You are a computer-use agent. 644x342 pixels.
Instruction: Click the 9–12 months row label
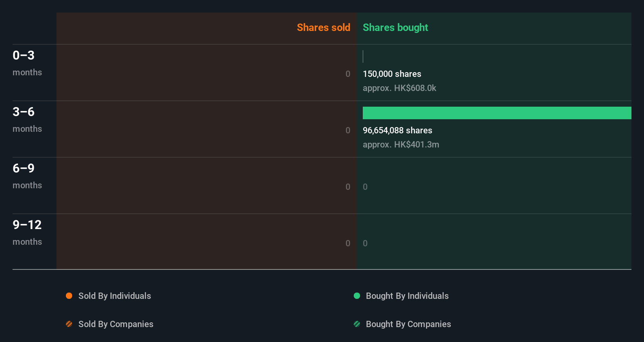pyautogui.click(x=27, y=232)
